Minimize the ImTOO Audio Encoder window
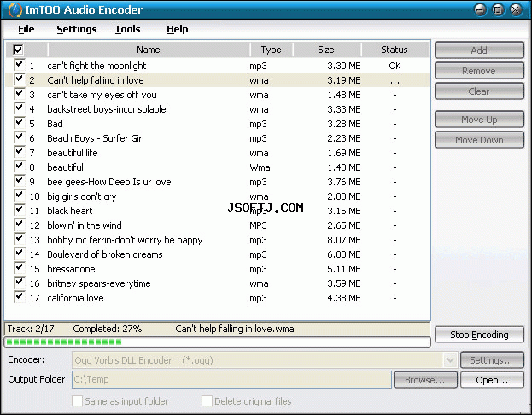This screenshot has height=415, width=532. click(x=480, y=9)
